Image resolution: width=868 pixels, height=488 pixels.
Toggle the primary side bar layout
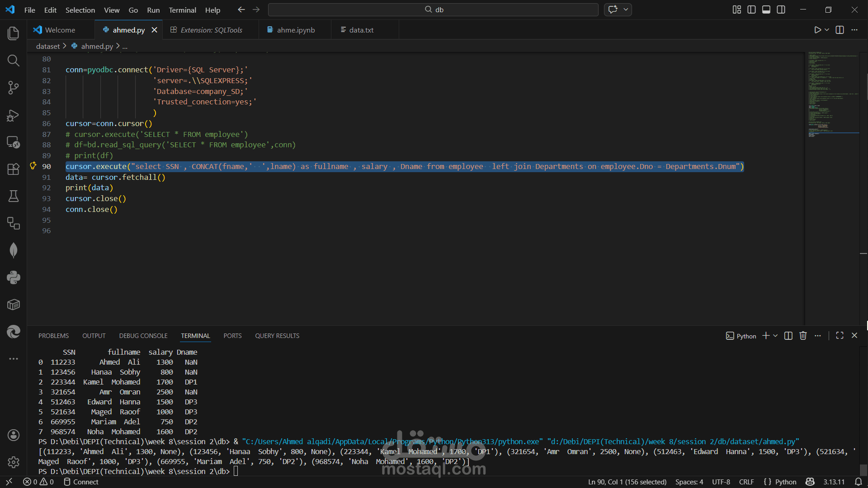point(751,9)
